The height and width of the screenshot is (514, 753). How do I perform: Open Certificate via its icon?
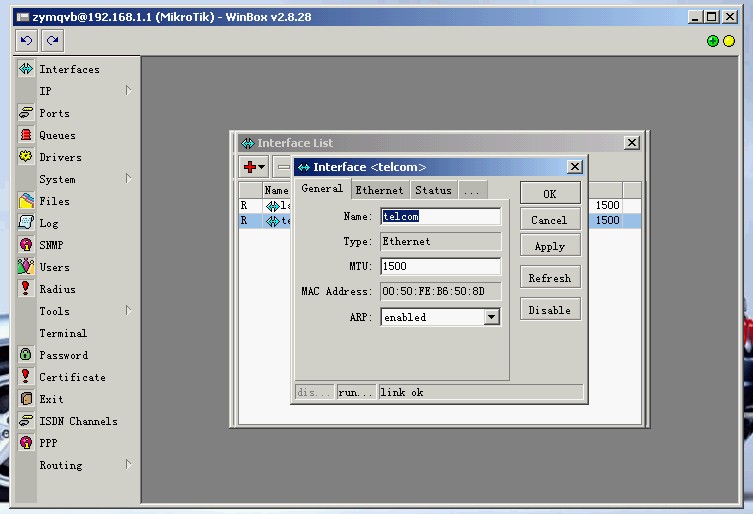coord(26,376)
